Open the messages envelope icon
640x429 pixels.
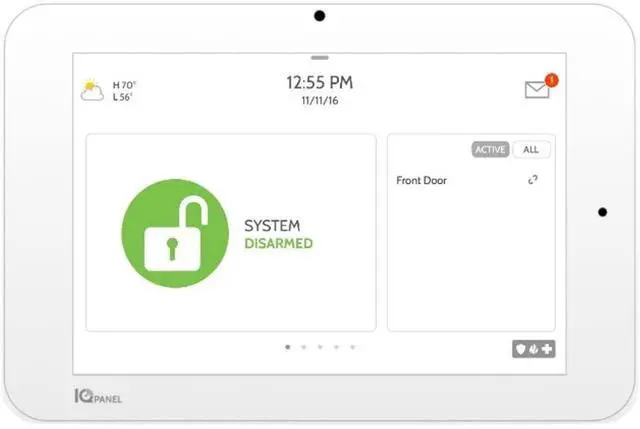click(x=537, y=89)
